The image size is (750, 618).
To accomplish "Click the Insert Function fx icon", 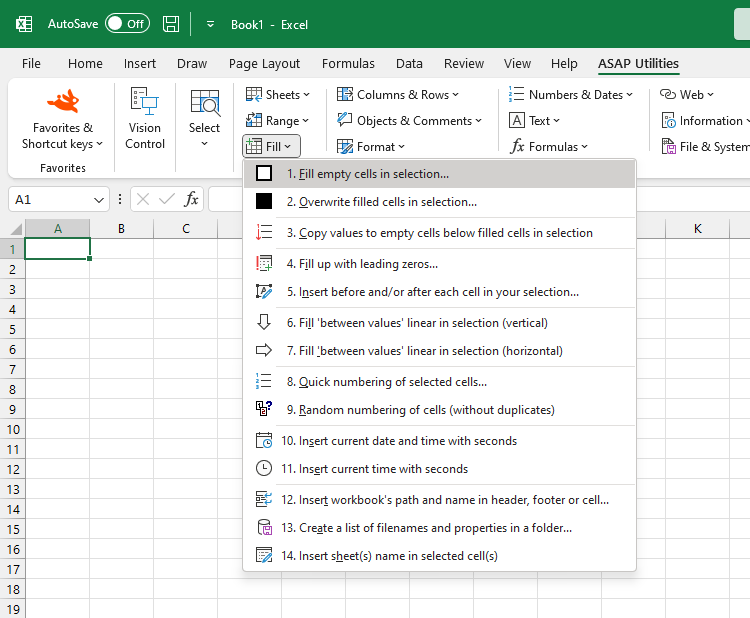I will tap(192, 199).
